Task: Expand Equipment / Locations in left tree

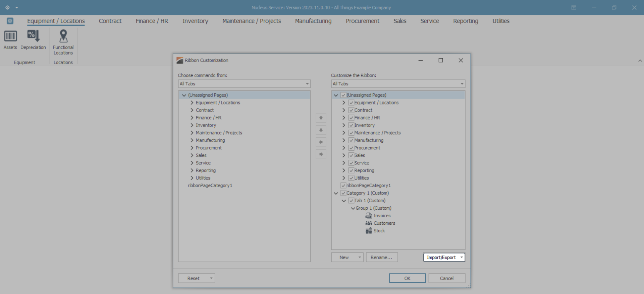Action: click(x=192, y=103)
